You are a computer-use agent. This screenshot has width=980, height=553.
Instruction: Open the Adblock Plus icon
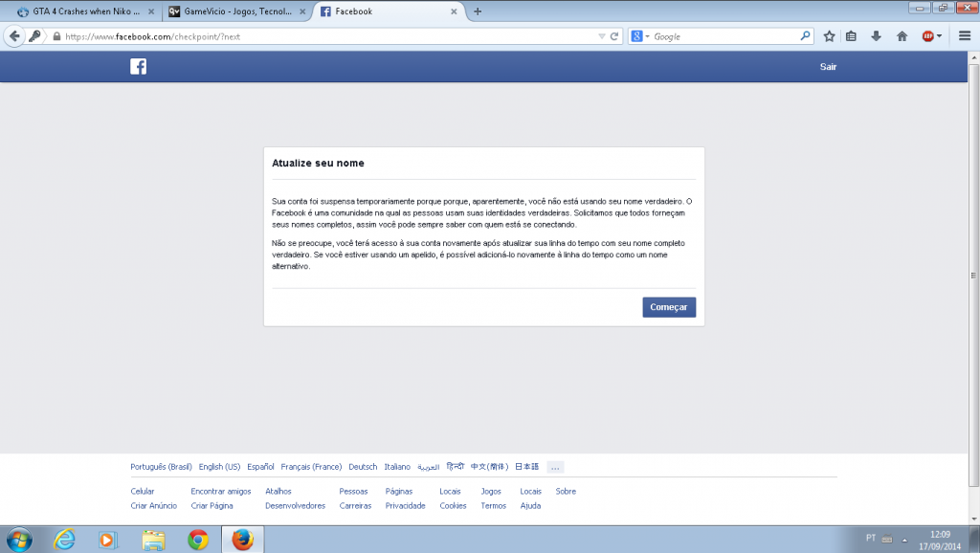pos(928,35)
